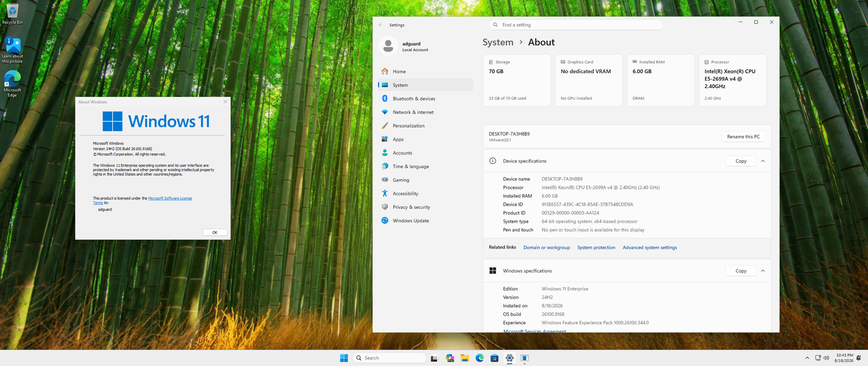The image size is (868, 366).
Task: Focus the Find a setting search box
Action: [576, 25]
